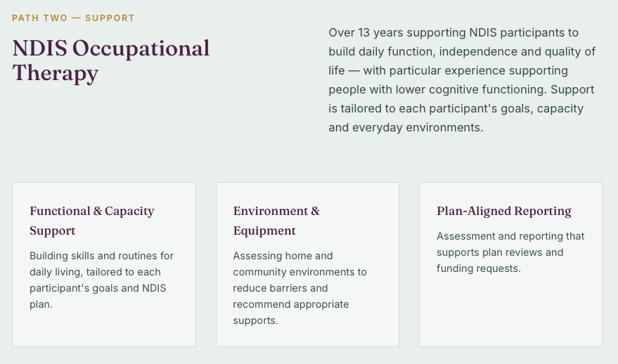Screen dimensions: 618x364
Task: Click the Assessing home and community description
Action: point(300,288)
